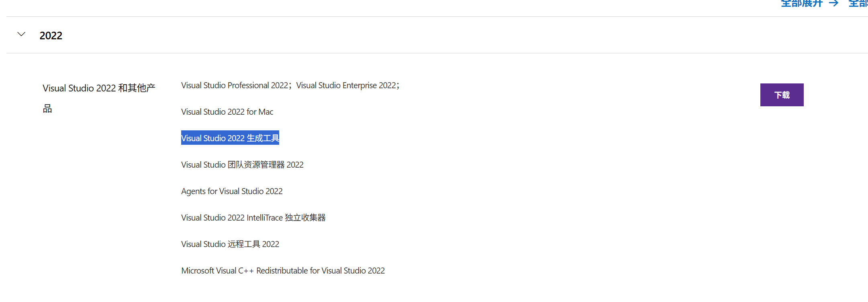
Task: Click Visual Studio 远程工具 2022 entry
Action: [230, 244]
